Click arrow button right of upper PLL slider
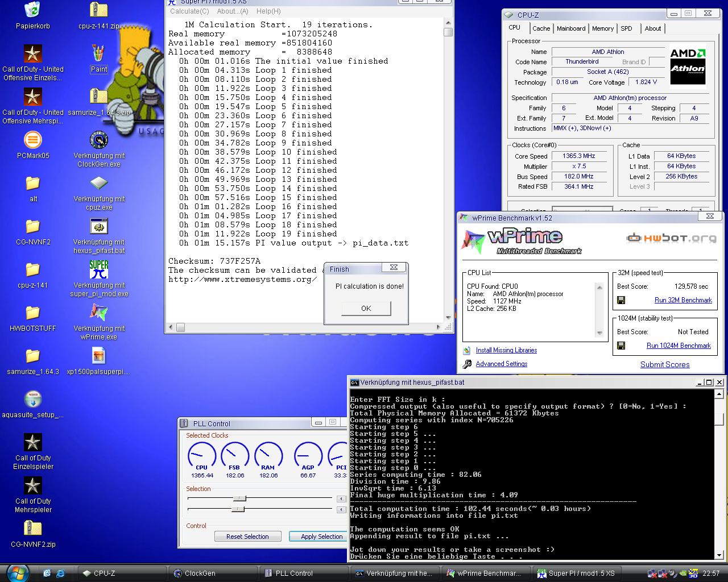The image size is (728, 582). 341,499
